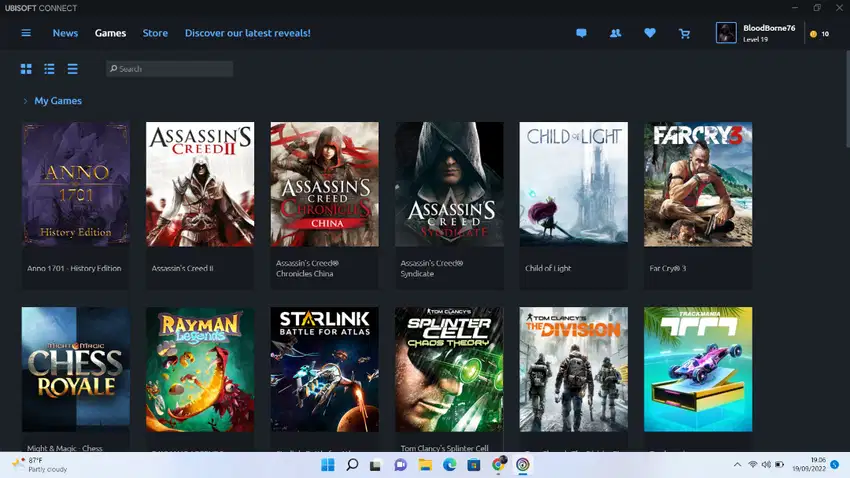Open Trackmania cover

[698, 370]
